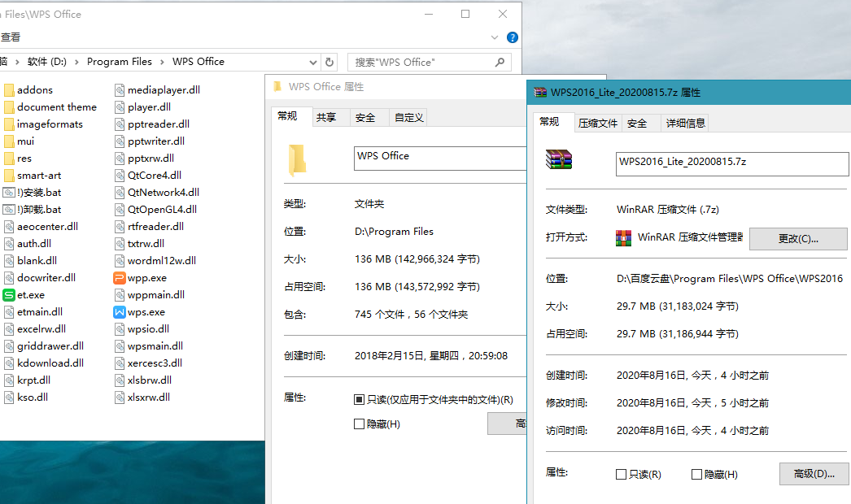Open the addons folder

tap(34, 90)
